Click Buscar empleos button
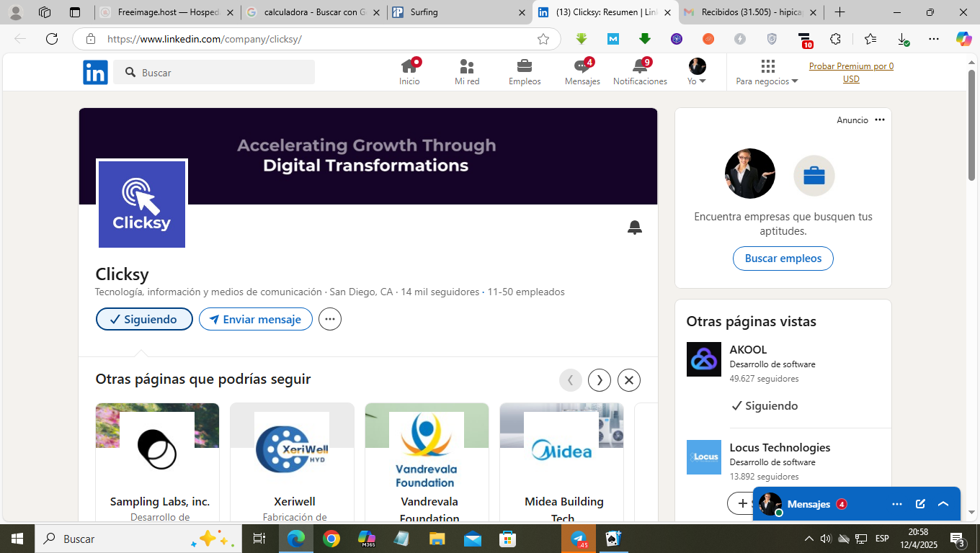Image resolution: width=980 pixels, height=553 pixels. [x=783, y=258]
